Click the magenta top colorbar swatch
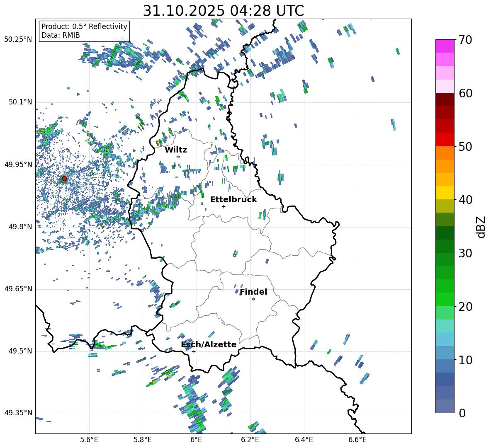Image resolution: width=491 pixels, height=448 pixels. coord(445,46)
